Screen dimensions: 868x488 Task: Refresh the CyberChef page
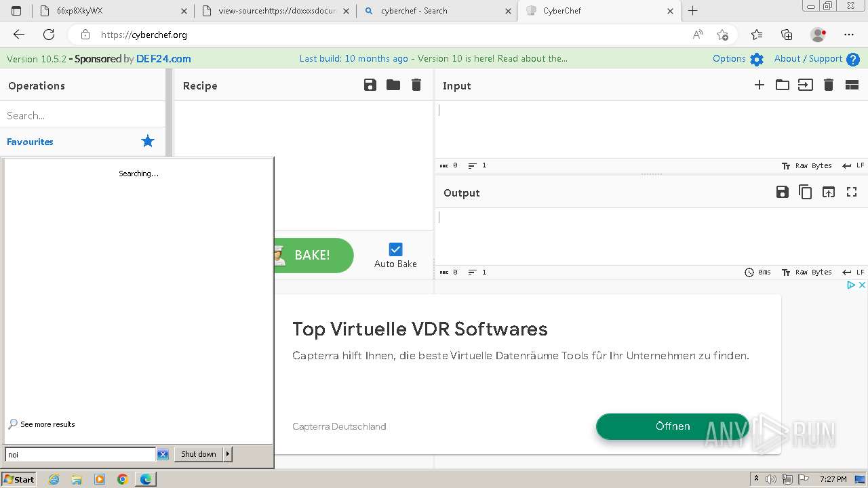click(49, 35)
